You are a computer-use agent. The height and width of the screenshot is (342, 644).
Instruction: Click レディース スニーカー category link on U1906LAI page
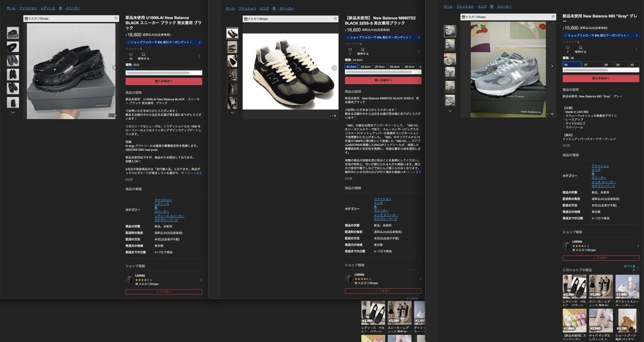pos(170,216)
